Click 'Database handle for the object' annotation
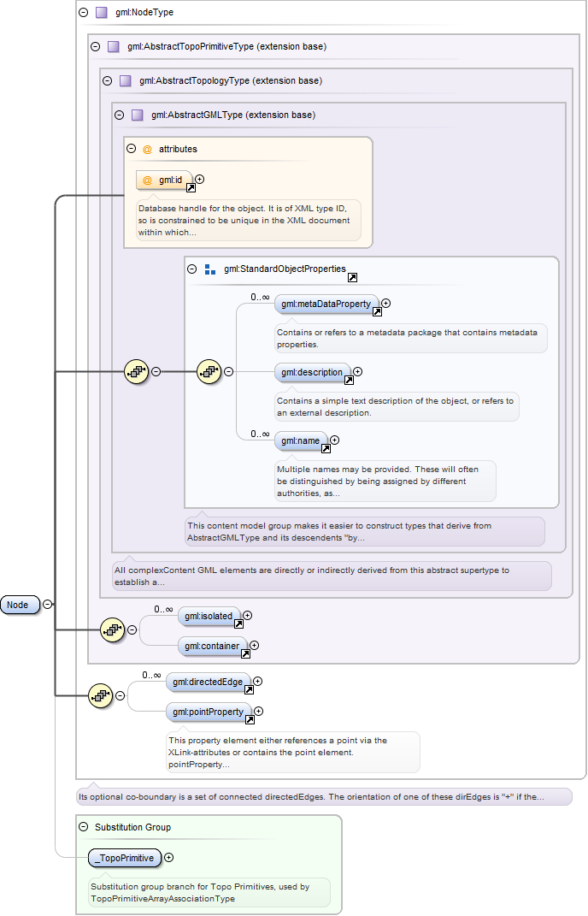This screenshot has height=916, width=588. 248,221
